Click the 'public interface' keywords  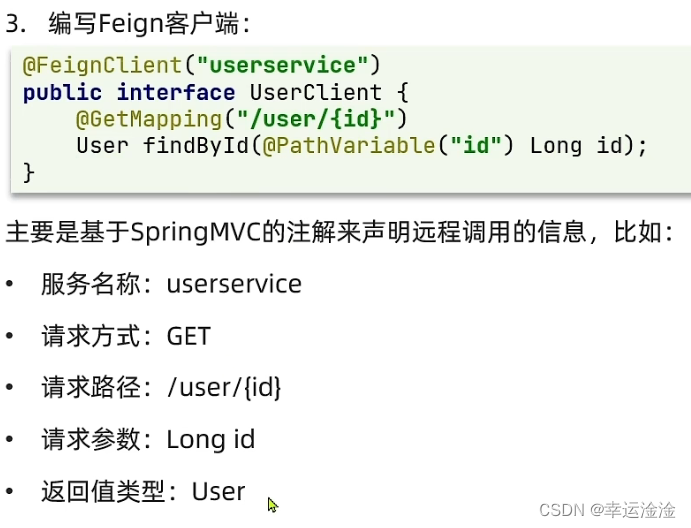tap(129, 93)
